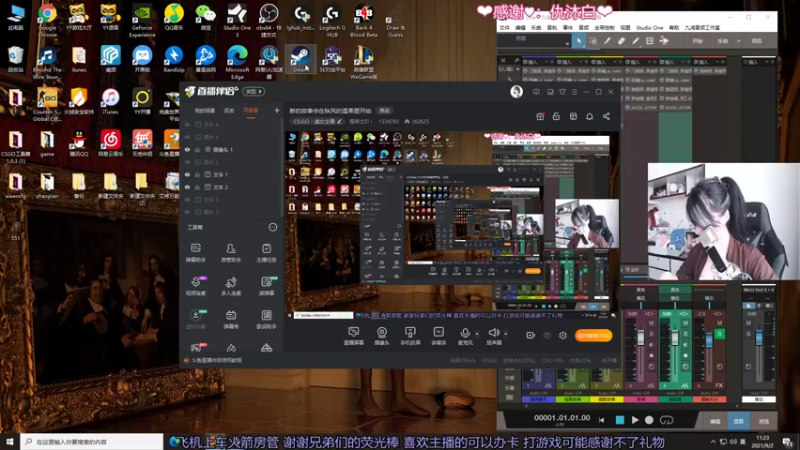This screenshot has height=450, width=800.
Task: Open the 歌词助手 tool
Action: pos(266,319)
